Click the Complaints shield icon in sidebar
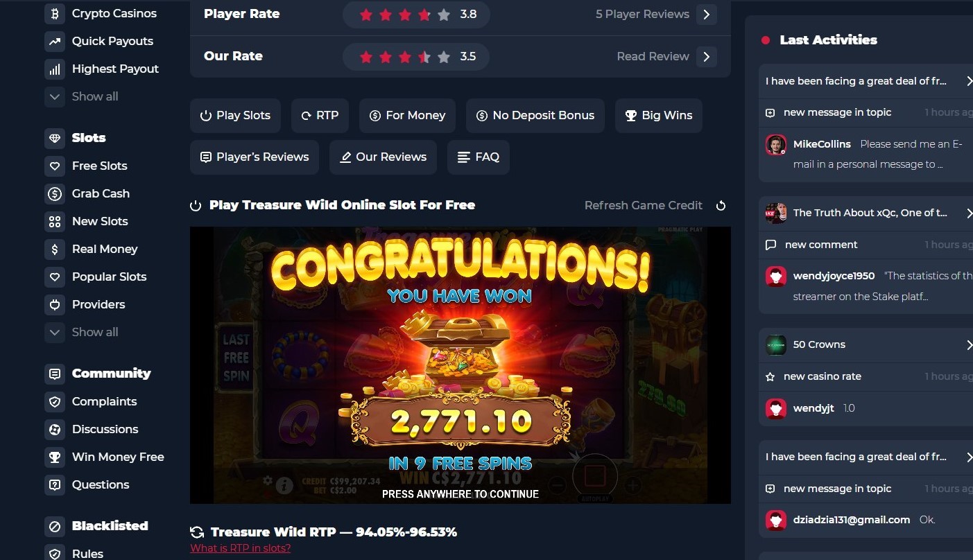Screen dimensions: 973x560 pyautogui.click(x=55, y=401)
